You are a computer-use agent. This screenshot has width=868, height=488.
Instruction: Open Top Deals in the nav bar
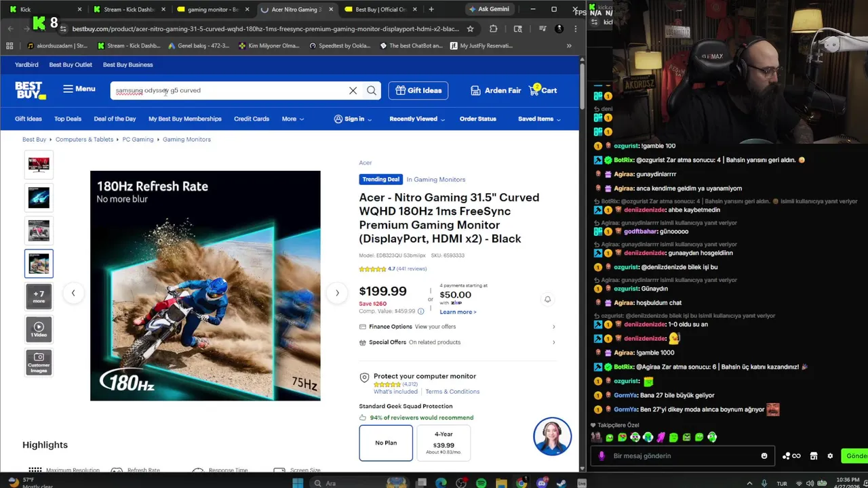68,119
